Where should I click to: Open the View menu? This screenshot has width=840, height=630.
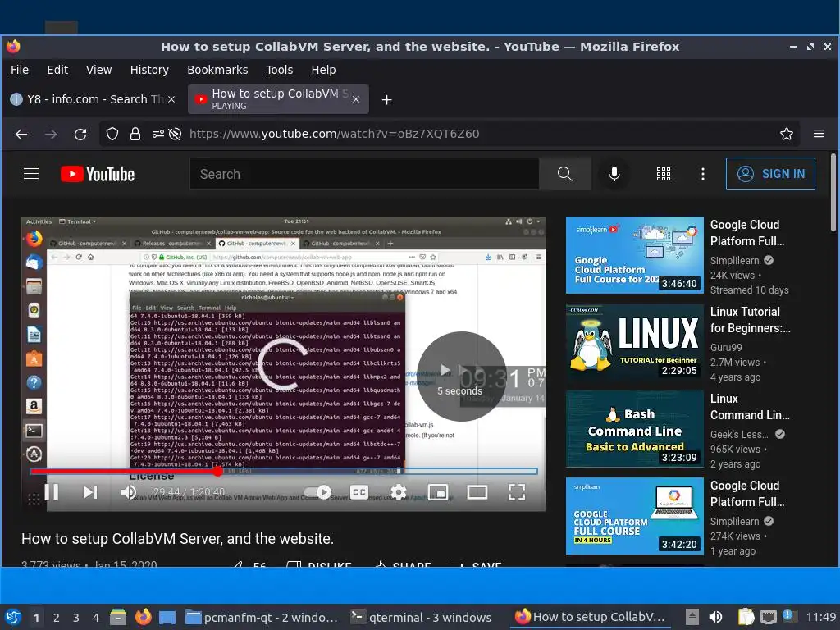pos(98,70)
